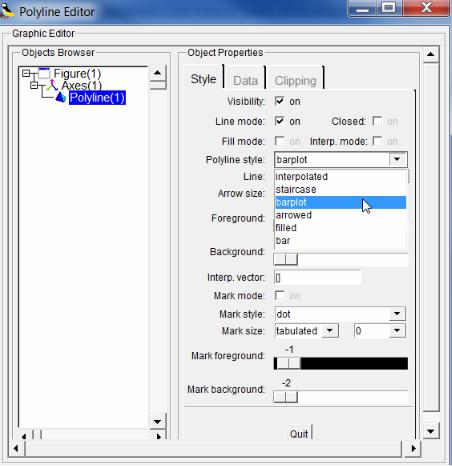
Task: Minimize the Polyline Editor window
Action: 362,8
